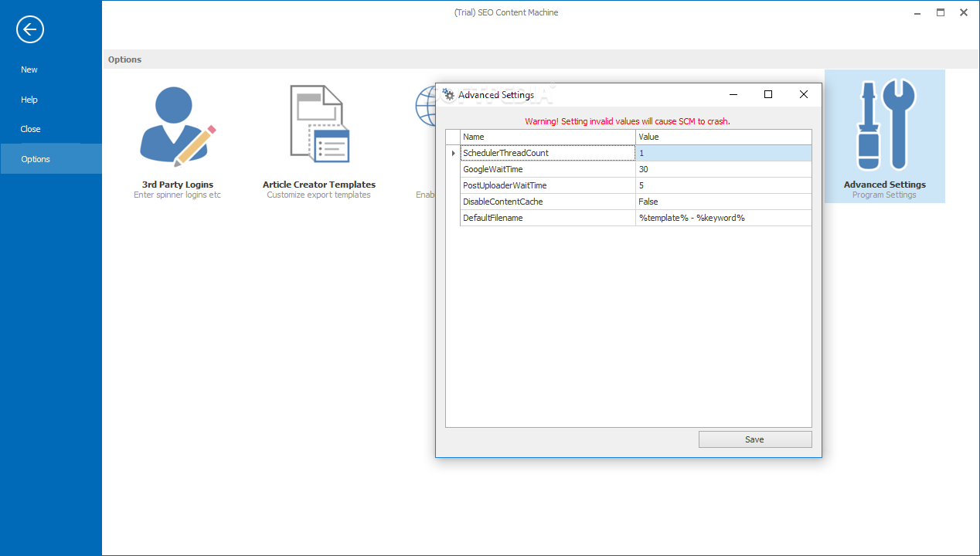Screen dimensions: 980x556
Task: Click 'Customize export templates' subtitle
Action: tap(319, 195)
